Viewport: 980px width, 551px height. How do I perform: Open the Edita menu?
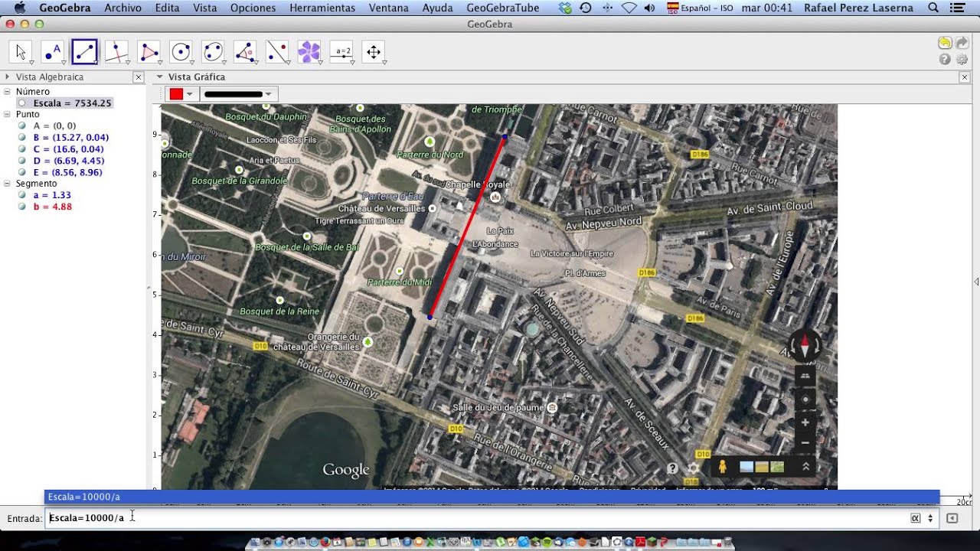[x=167, y=8]
